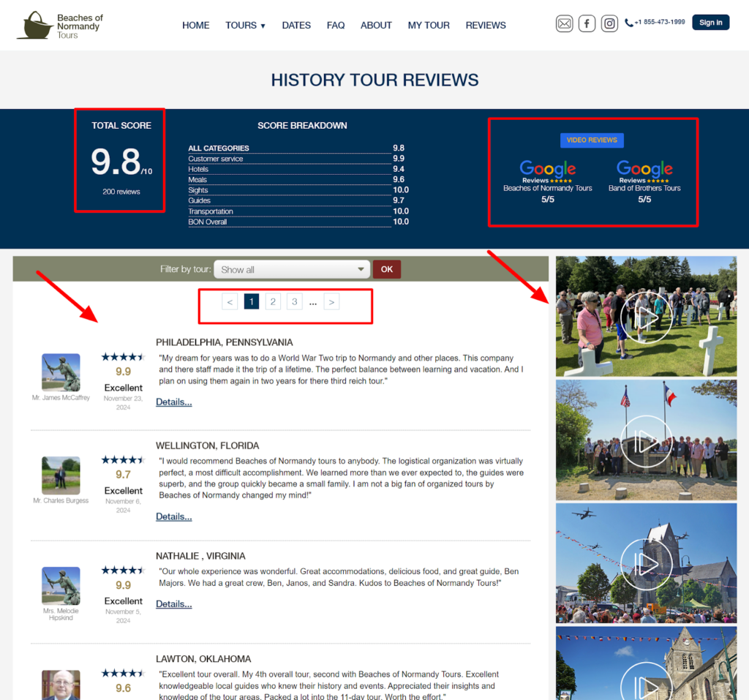Image resolution: width=749 pixels, height=700 pixels.
Task: Go to HOME in the navigation
Action: tap(196, 26)
